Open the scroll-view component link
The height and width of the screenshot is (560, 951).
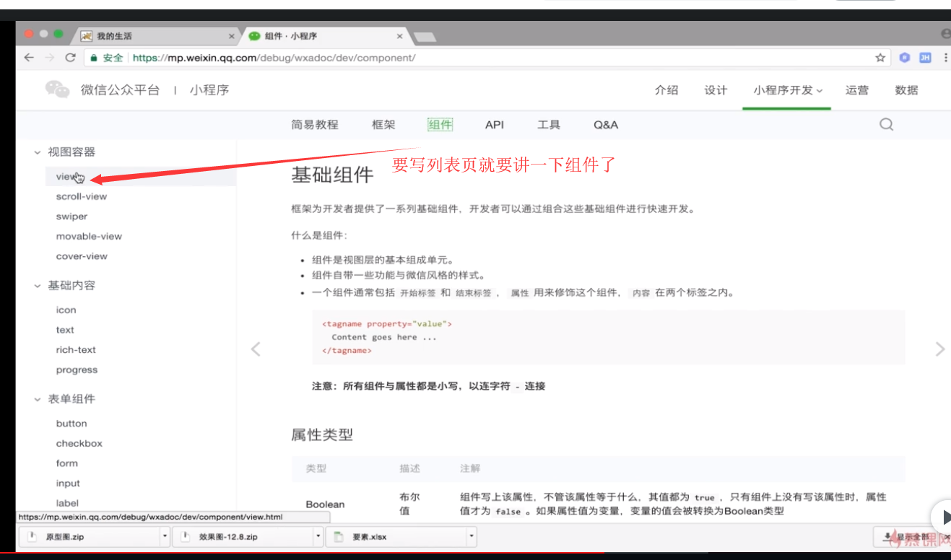[x=82, y=196]
